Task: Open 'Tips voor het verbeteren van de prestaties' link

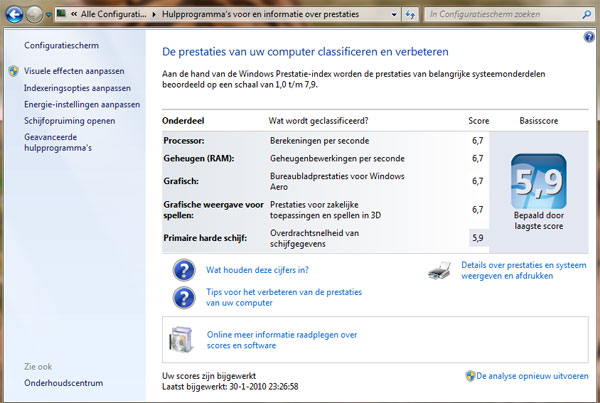Action: tap(284, 297)
